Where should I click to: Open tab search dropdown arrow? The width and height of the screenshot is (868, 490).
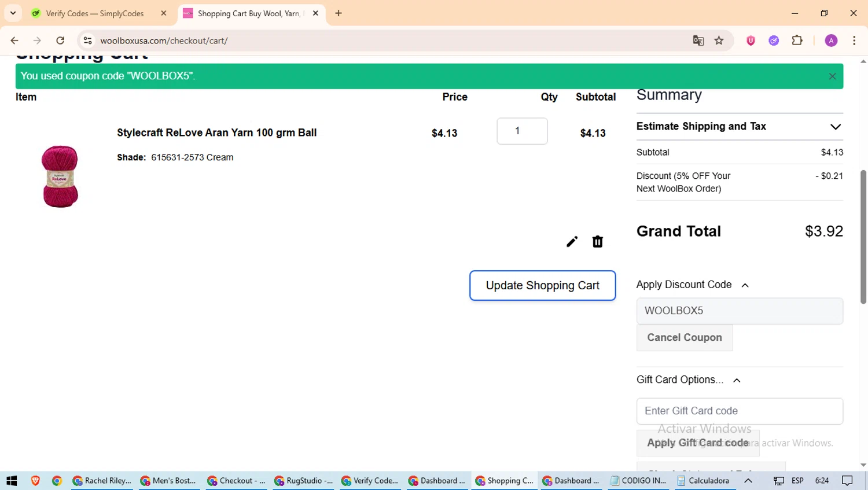pos(13,13)
